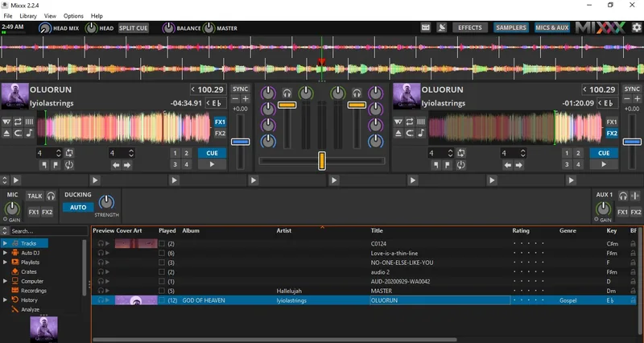This screenshot has width=644, height=343.
Task: Expand the History tree node
Action: pyautogui.click(x=5, y=300)
